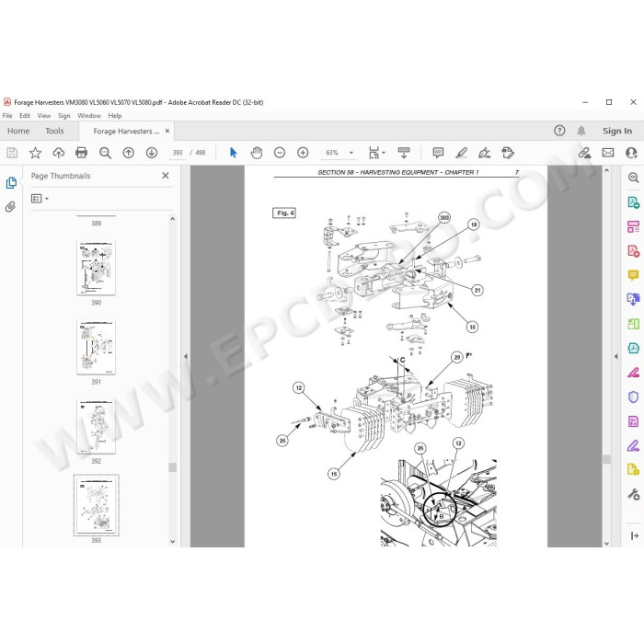Select the highlight pen tool
This screenshot has width=644, height=644.
[462, 153]
